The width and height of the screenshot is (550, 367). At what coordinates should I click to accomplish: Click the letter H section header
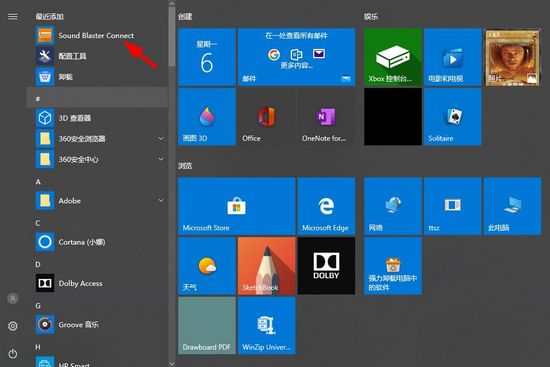[x=38, y=347]
